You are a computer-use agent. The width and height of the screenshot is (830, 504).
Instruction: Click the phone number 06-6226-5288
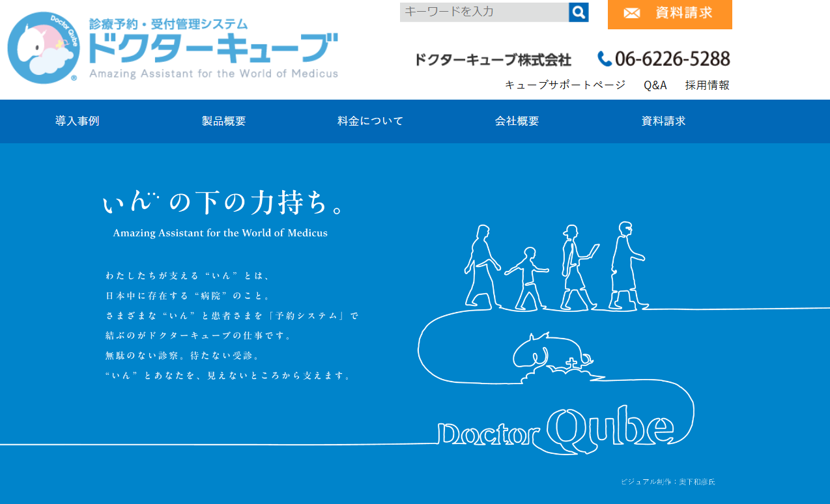pyautogui.click(x=672, y=59)
